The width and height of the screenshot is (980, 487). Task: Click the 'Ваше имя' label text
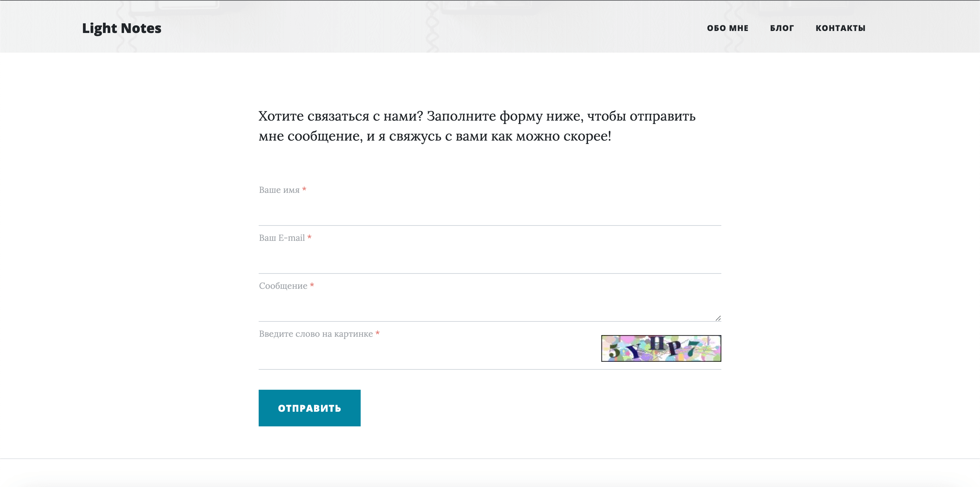tap(279, 190)
